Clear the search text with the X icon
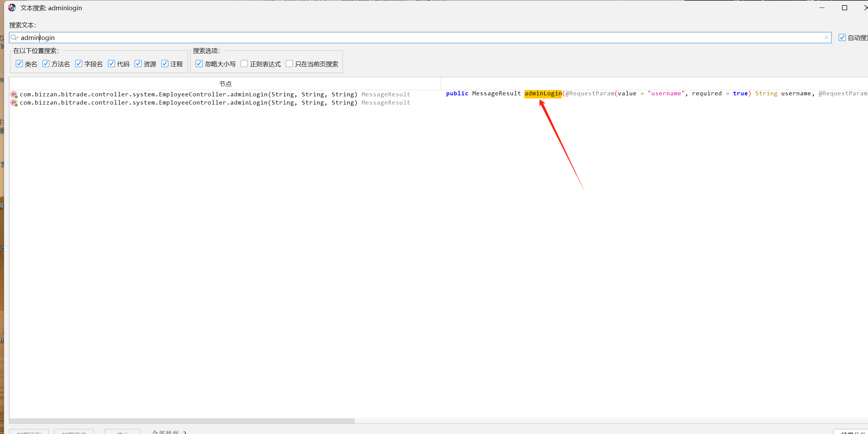 pyautogui.click(x=826, y=38)
